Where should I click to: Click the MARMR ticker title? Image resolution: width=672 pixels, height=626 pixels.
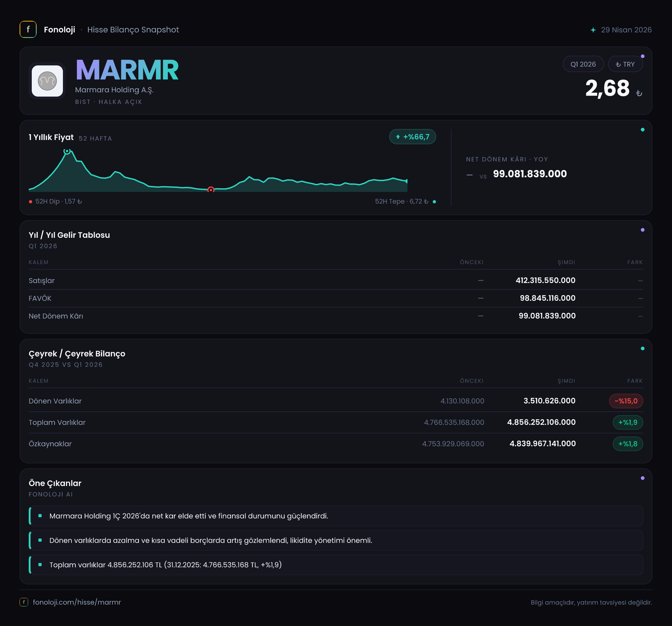(x=127, y=70)
